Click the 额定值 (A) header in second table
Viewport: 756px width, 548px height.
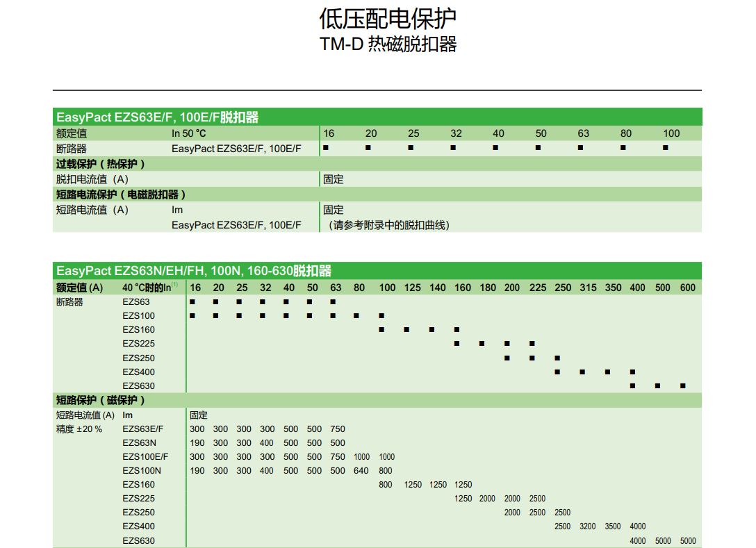pos(79,288)
